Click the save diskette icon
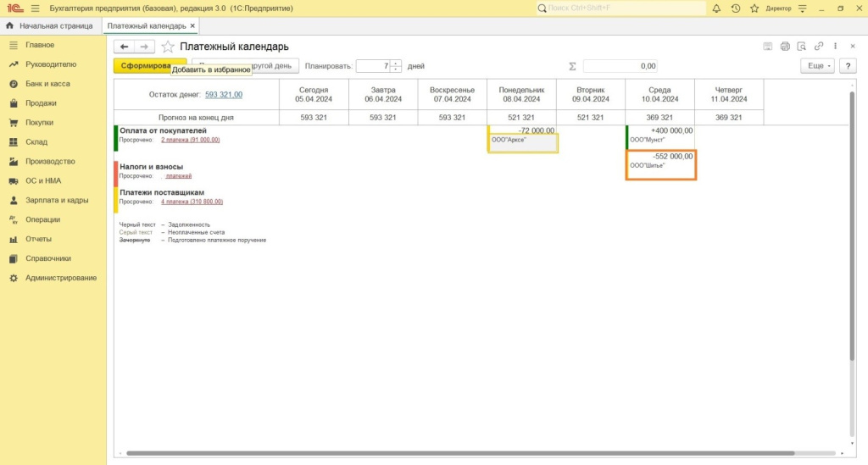 pyautogui.click(x=768, y=47)
